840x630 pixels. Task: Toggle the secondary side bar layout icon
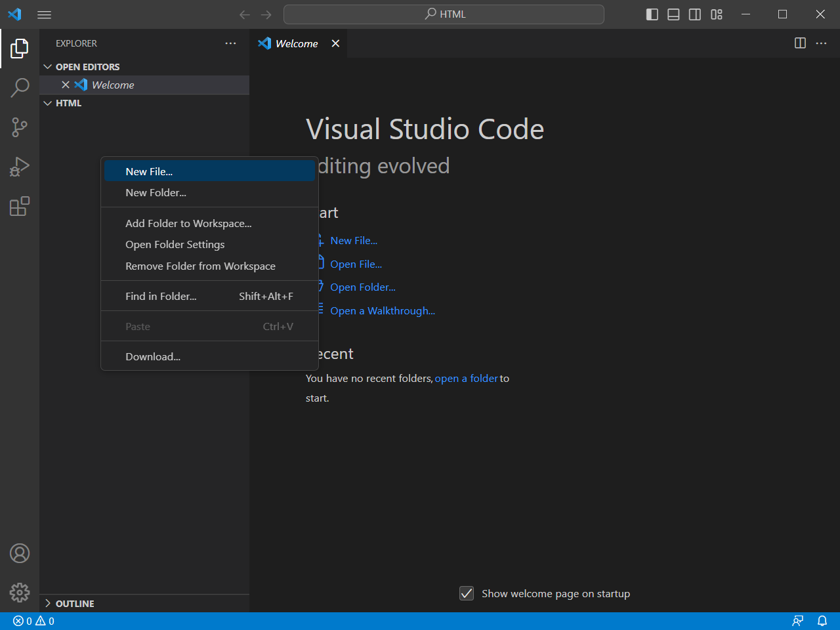click(695, 14)
